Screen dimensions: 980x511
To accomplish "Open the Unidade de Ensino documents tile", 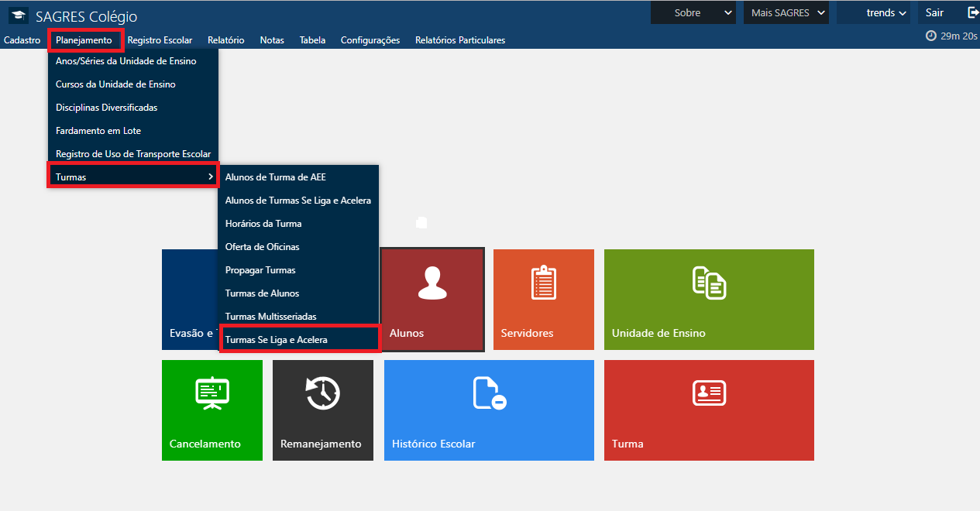I will coord(708,299).
